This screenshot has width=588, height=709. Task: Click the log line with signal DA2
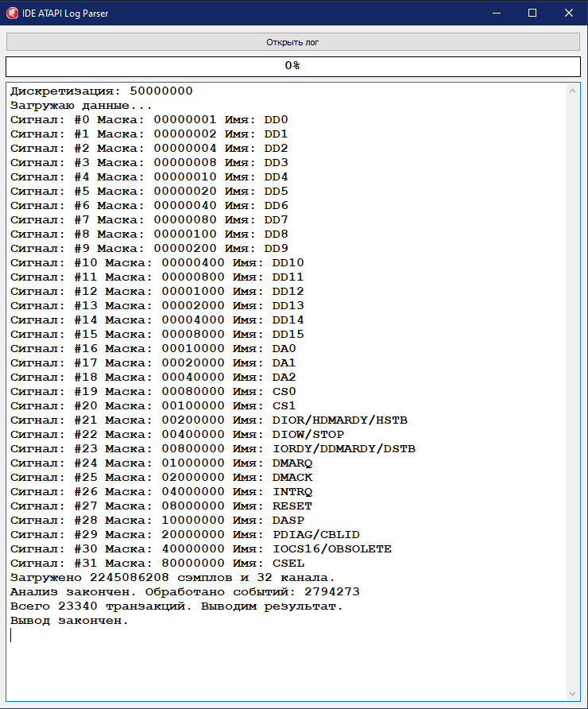pos(153,377)
